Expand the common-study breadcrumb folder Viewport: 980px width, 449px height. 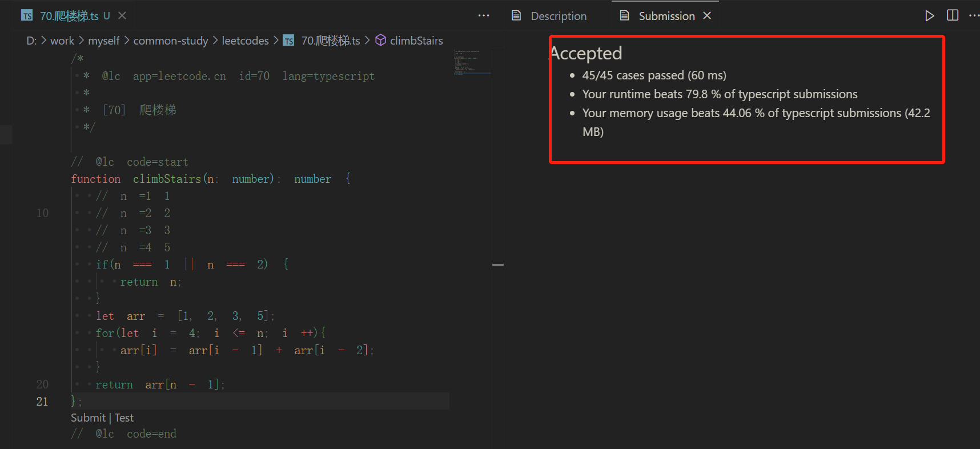coord(170,41)
